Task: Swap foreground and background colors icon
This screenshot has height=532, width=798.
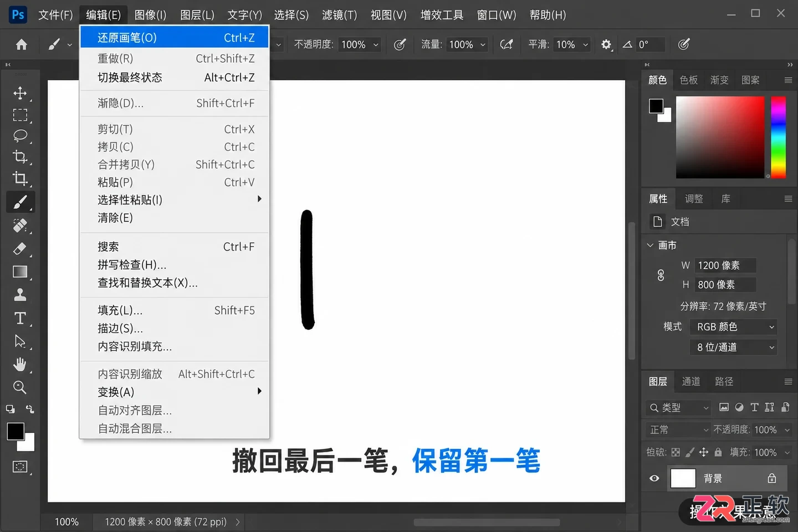Action: click(x=30, y=409)
